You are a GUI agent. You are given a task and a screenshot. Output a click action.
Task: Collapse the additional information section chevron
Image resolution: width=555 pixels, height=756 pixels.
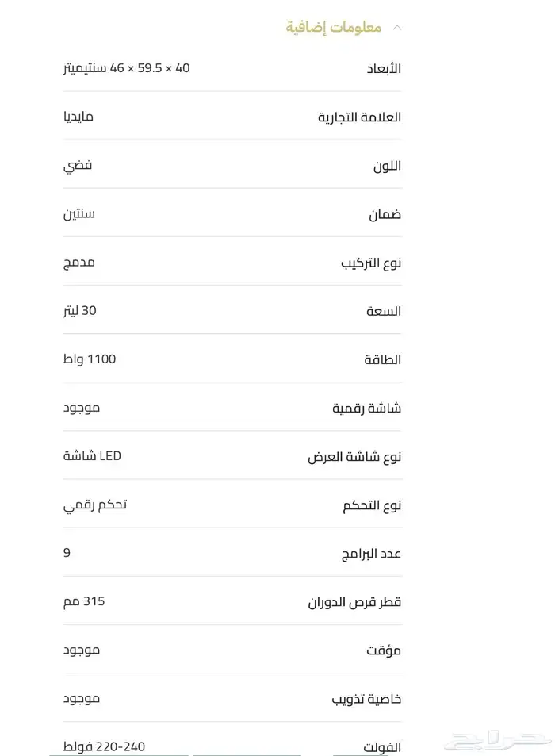coord(397,28)
